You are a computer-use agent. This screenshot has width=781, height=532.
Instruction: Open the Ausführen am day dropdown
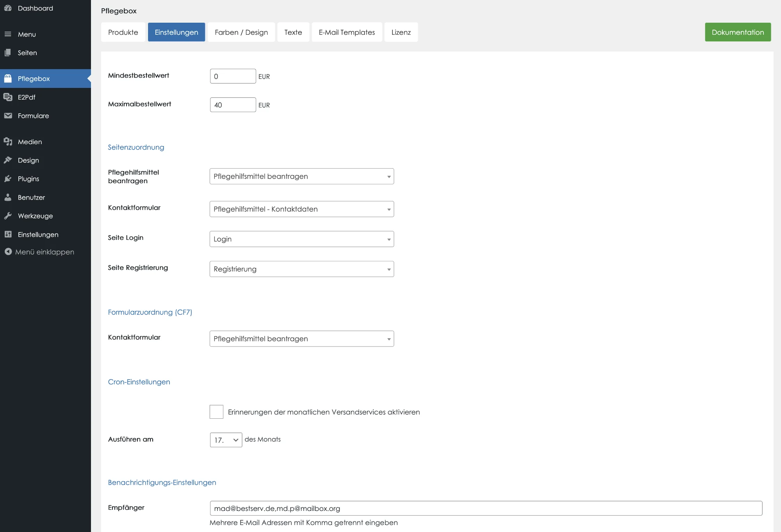click(226, 440)
